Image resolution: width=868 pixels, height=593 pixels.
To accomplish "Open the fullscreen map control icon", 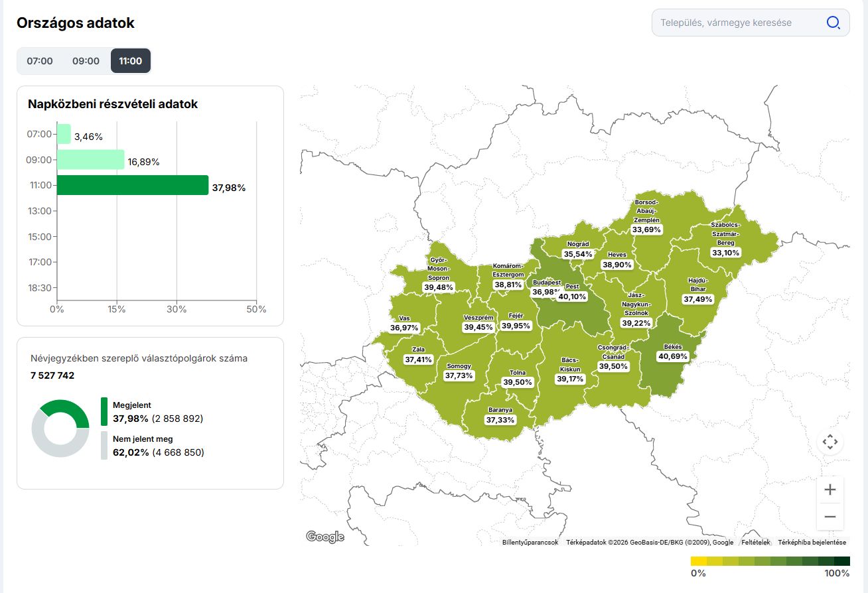I will pyautogui.click(x=830, y=441).
